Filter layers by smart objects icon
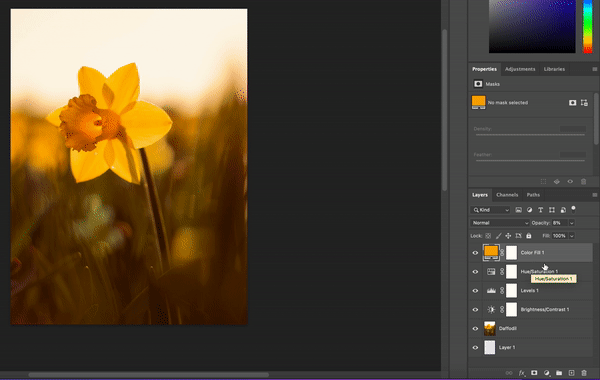The width and height of the screenshot is (600, 380). (563, 210)
